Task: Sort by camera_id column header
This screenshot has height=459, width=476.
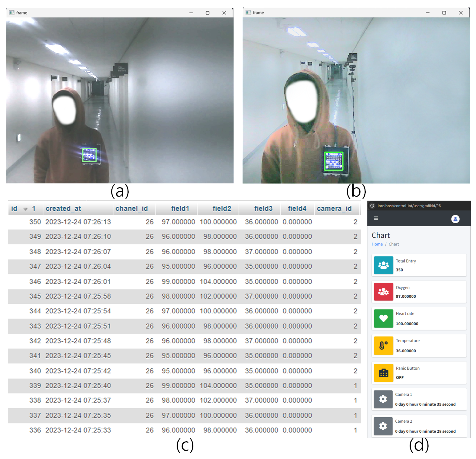Action: (x=334, y=208)
